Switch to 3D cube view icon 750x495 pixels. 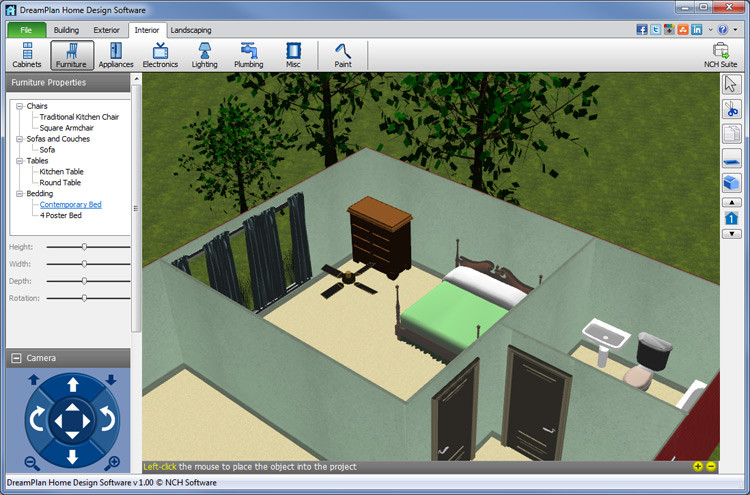point(731,183)
